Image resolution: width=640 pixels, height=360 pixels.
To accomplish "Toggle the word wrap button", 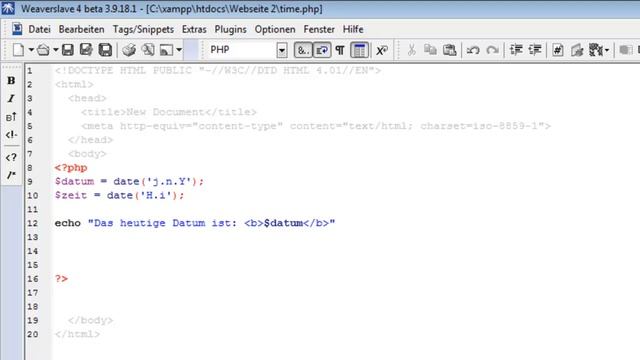I will (322, 50).
